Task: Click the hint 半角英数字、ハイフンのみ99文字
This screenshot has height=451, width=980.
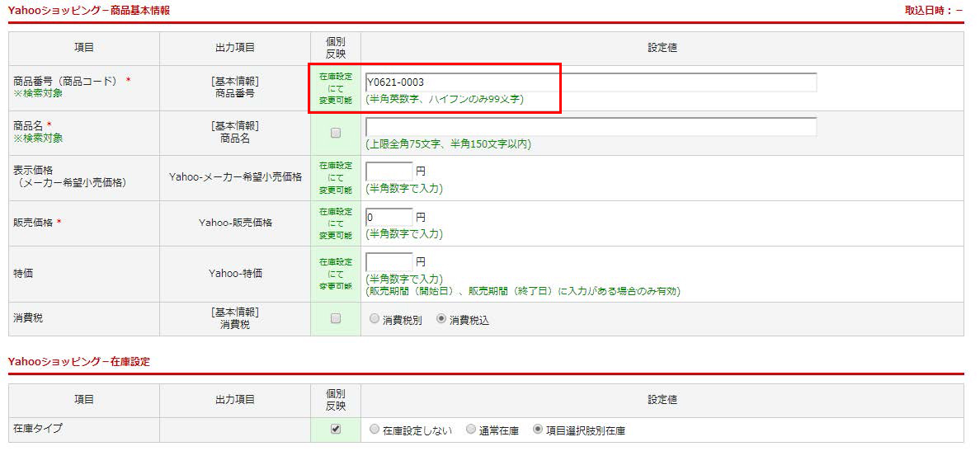Action: tap(445, 99)
